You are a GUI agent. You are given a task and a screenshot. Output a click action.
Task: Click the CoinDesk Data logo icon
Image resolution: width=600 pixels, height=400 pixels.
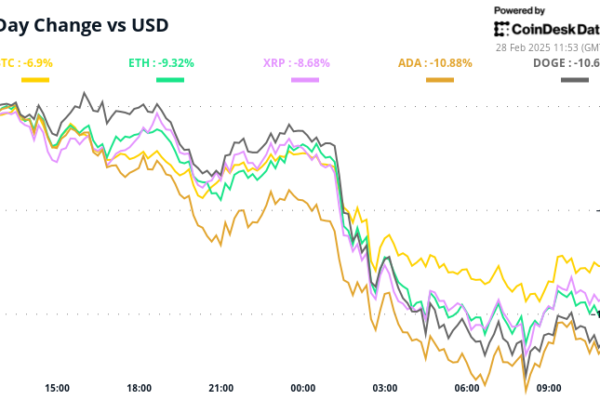pyautogui.click(x=504, y=29)
